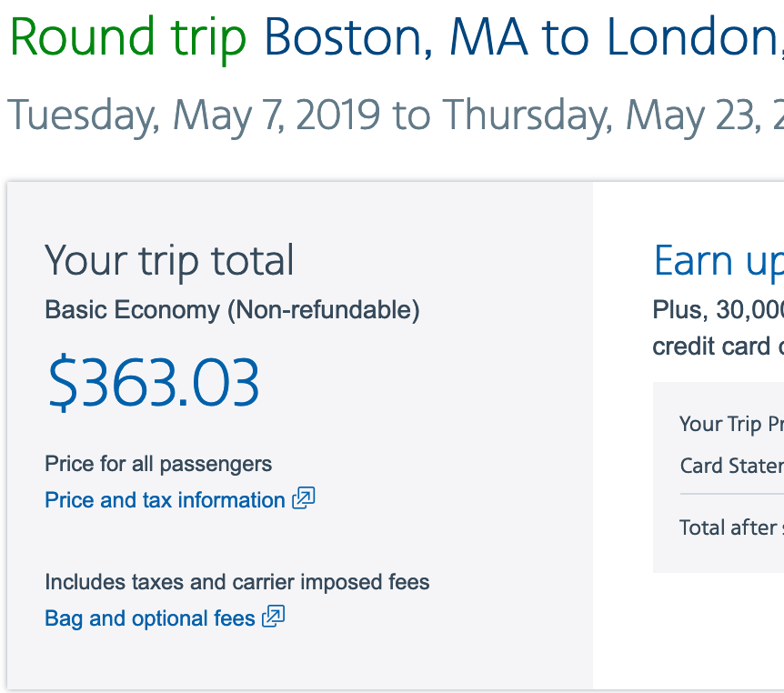This screenshot has width=784, height=693.
Task: Click the Your Trip Pr row
Action: tap(730, 425)
